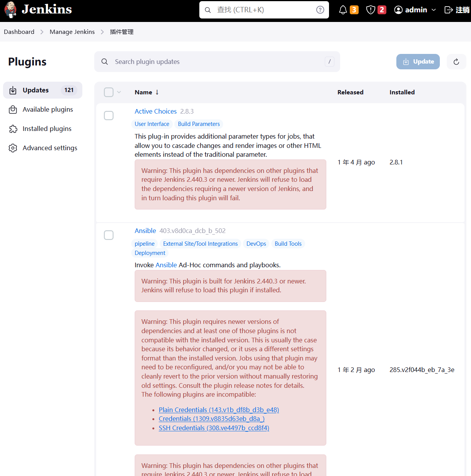Check the Ansible plugin checkbox
471x476 pixels.
point(109,235)
